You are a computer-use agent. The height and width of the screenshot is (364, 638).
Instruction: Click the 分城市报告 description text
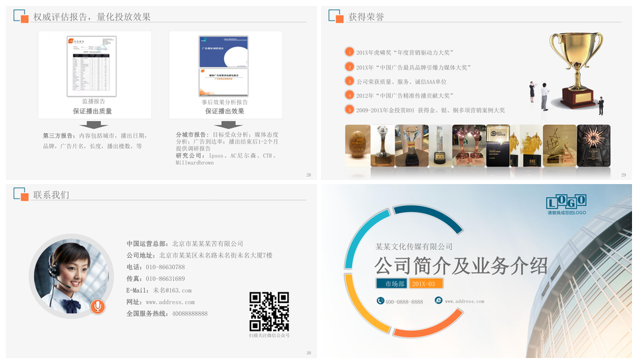227,141
